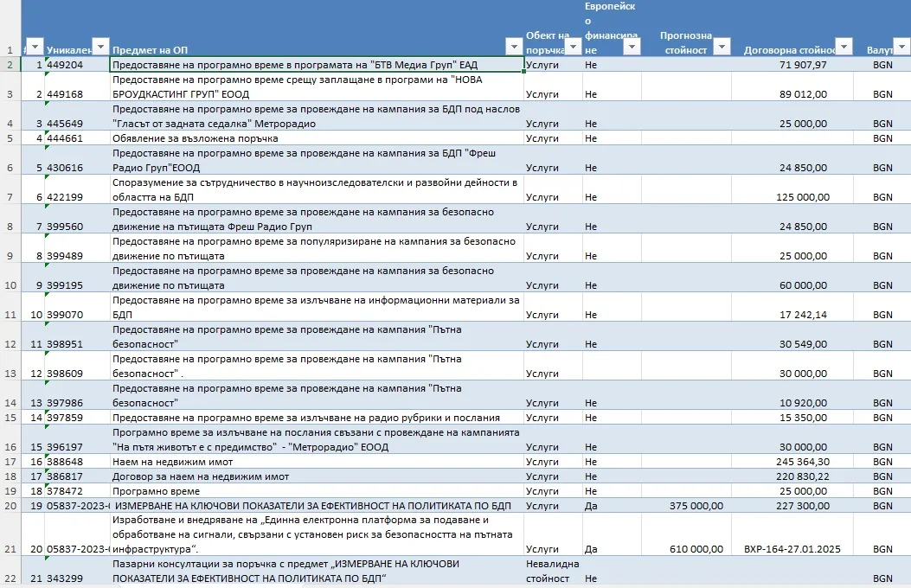Viewport: 911px width, 588px height.
Task: Open filter dropdown for Европейско финансиране column
Action: 632,46
